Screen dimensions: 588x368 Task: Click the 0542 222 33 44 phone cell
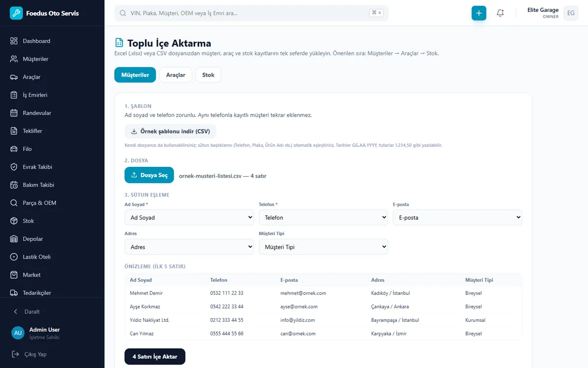227,307
